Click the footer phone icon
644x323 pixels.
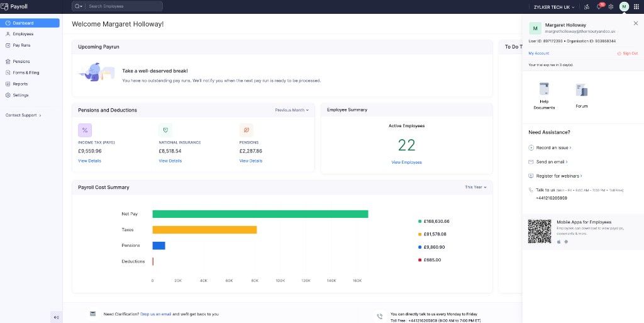(380, 317)
